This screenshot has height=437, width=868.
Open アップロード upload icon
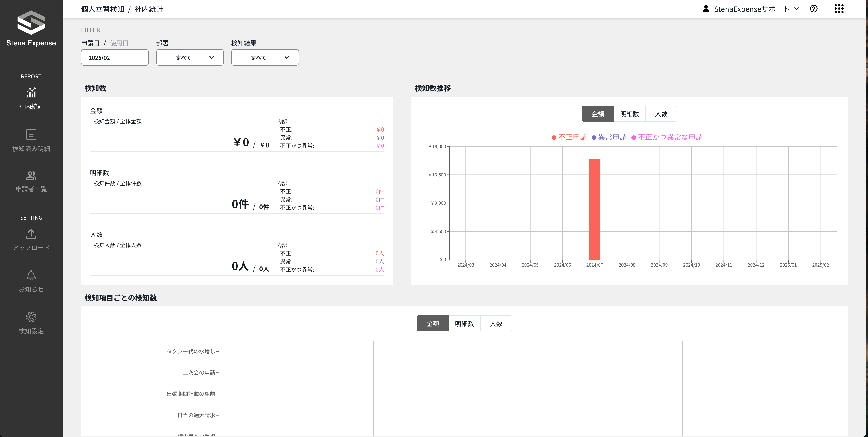point(31,234)
